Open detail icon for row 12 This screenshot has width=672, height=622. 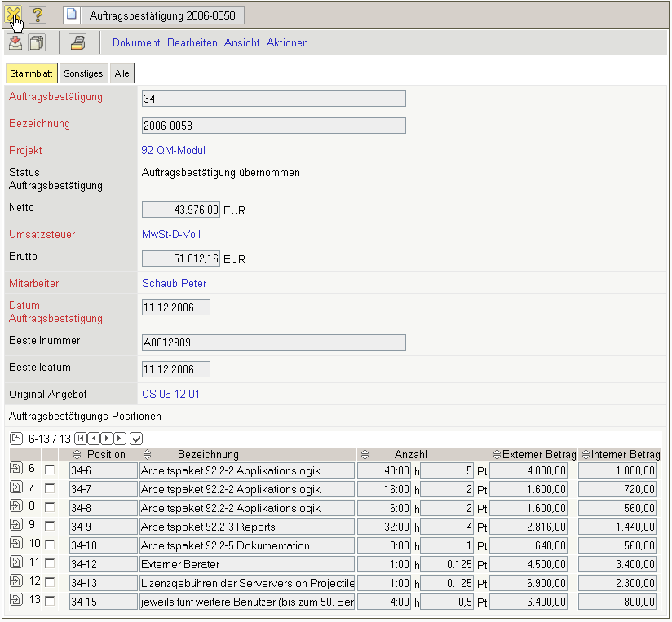(x=16, y=582)
